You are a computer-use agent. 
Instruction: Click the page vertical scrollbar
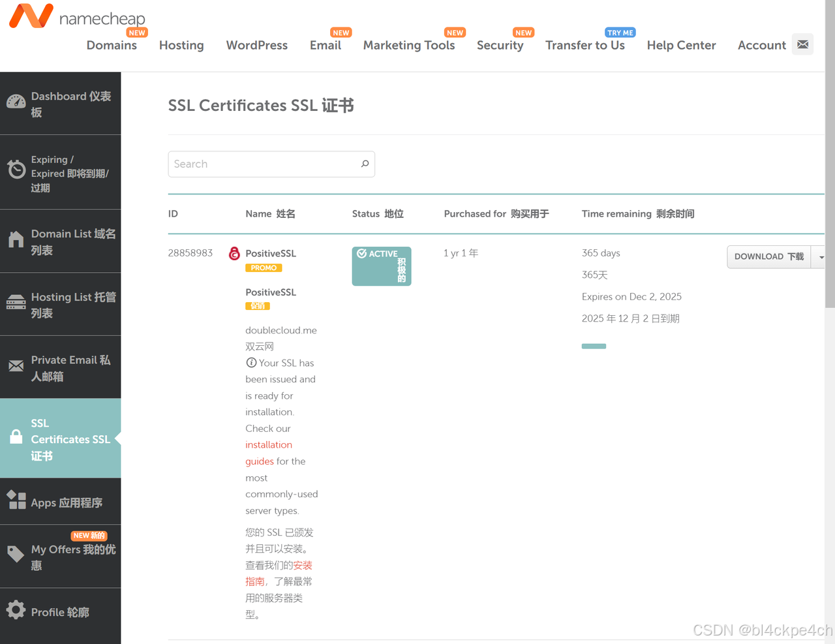(x=830, y=154)
